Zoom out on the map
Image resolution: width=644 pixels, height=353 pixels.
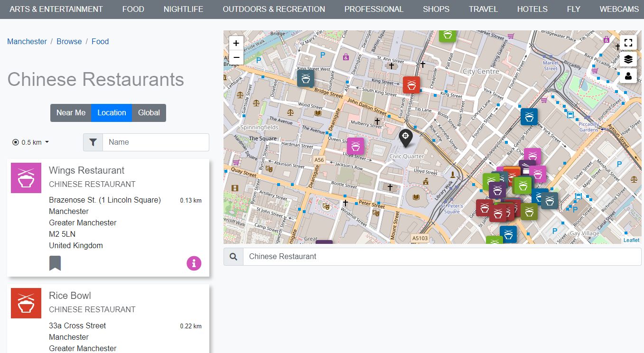pyautogui.click(x=236, y=57)
